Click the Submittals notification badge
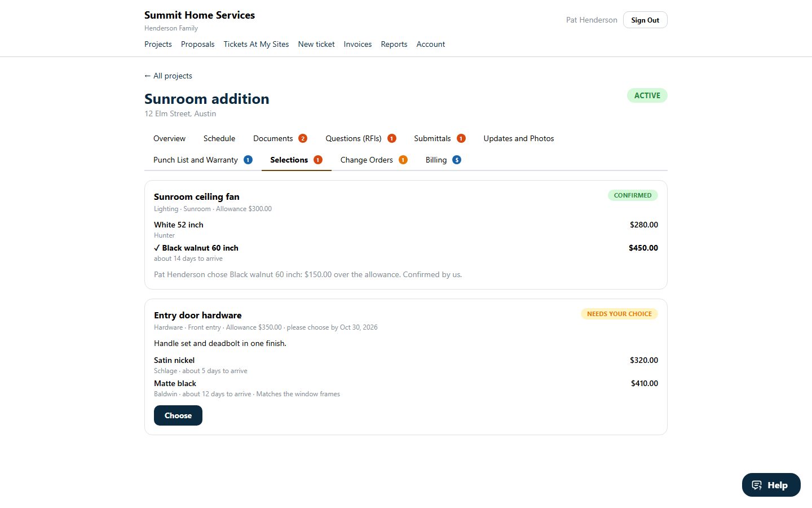812x508 pixels. point(461,138)
